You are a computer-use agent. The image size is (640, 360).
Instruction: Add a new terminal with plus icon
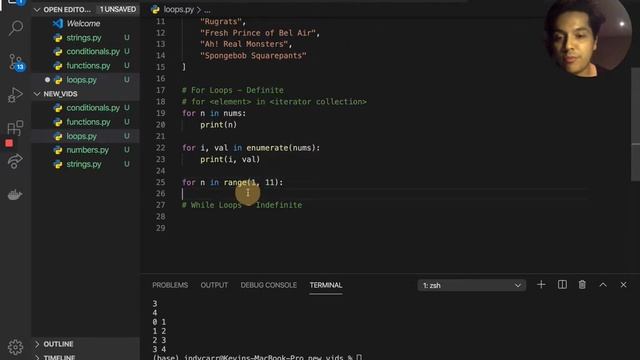tap(541, 285)
